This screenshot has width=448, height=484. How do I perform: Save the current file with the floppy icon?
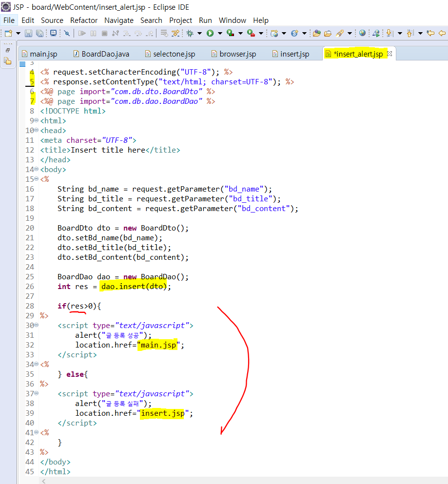coord(28,33)
